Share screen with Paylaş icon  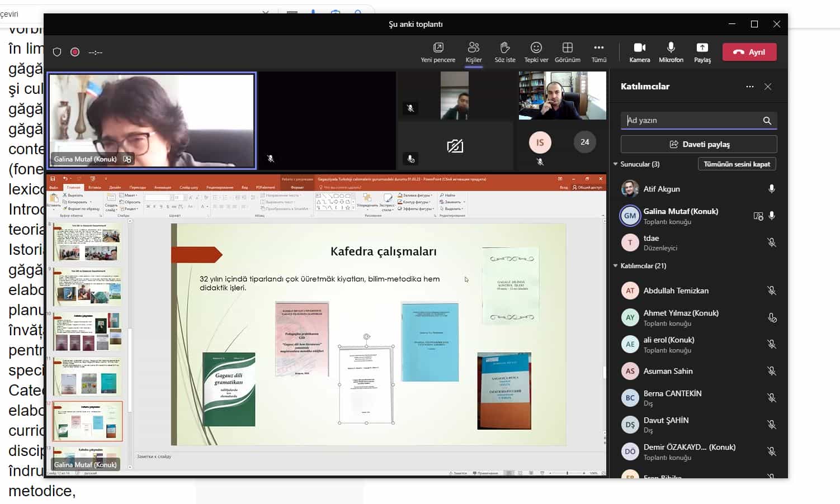point(702,48)
